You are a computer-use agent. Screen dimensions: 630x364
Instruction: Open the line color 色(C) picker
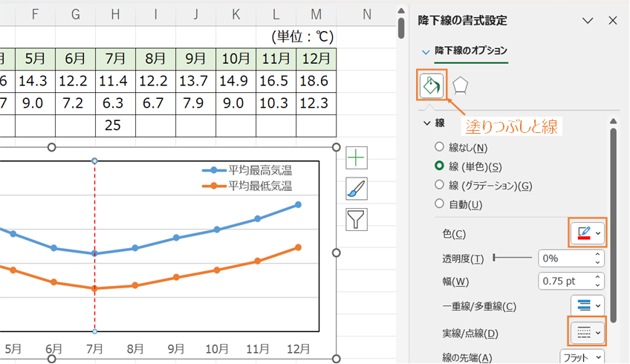pyautogui.click(x=588, y=233)
